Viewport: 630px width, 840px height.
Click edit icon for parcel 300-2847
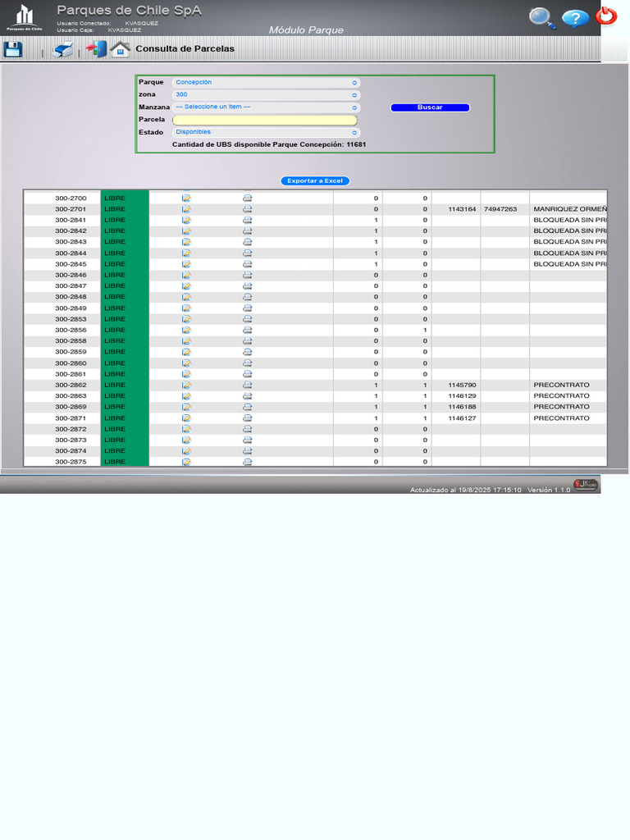(x=186, y=286)
